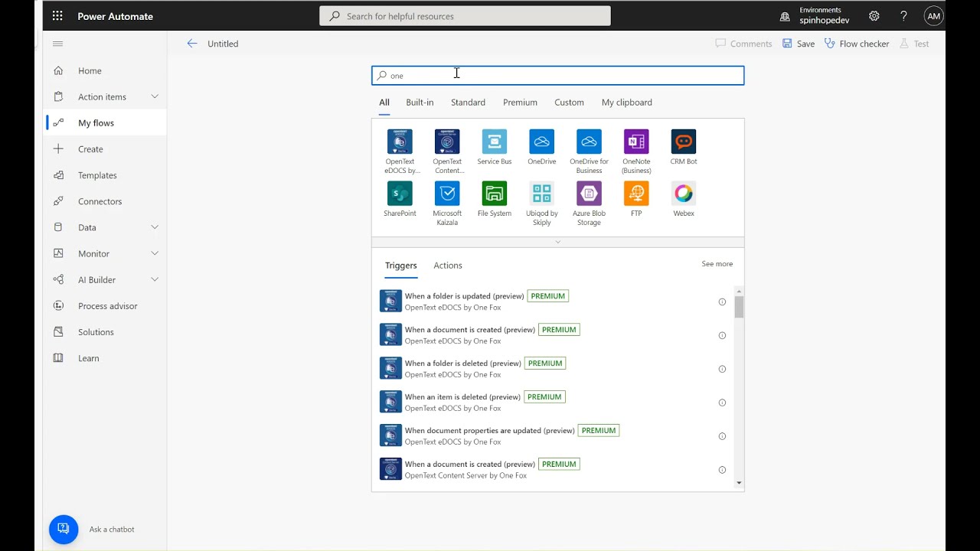Screen dimensions: 980x551
Task: Click the Untitled flow name
Action: coord(223,44)
